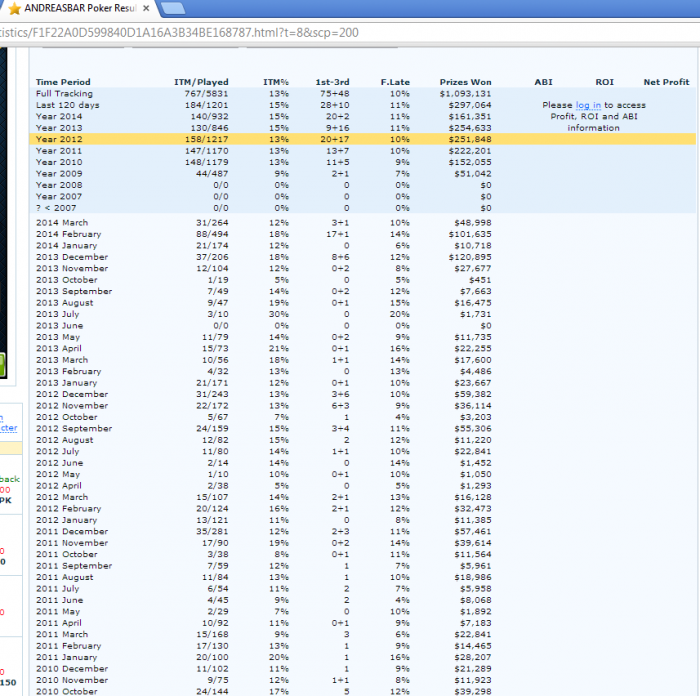Image resolution: width=700 pixels, height=696 pixels.
Task: Click the ITM/Played column header
Action: pyautogui.click(x=201, y=82)
